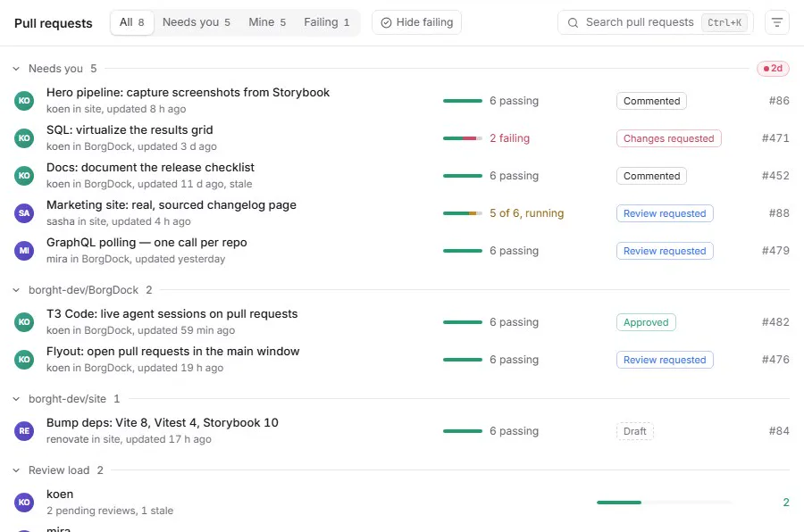Click the '2 failing' checks status
Image resolution: width=804 pixels, height=532 pixels.
tap(510, 138)
